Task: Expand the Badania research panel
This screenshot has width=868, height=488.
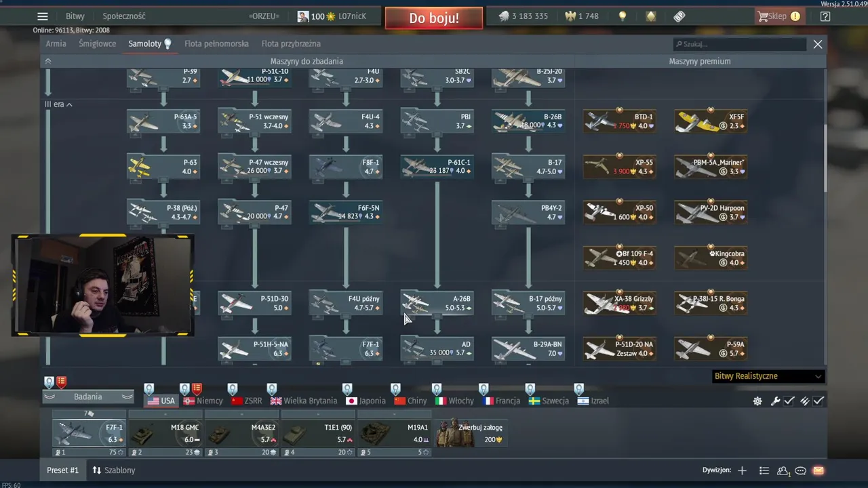Action: [88, 396]
